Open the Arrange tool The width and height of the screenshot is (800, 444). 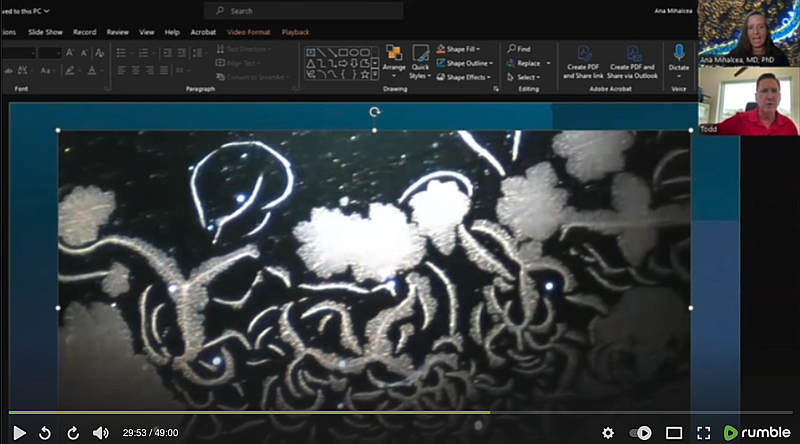coord(393,60)
